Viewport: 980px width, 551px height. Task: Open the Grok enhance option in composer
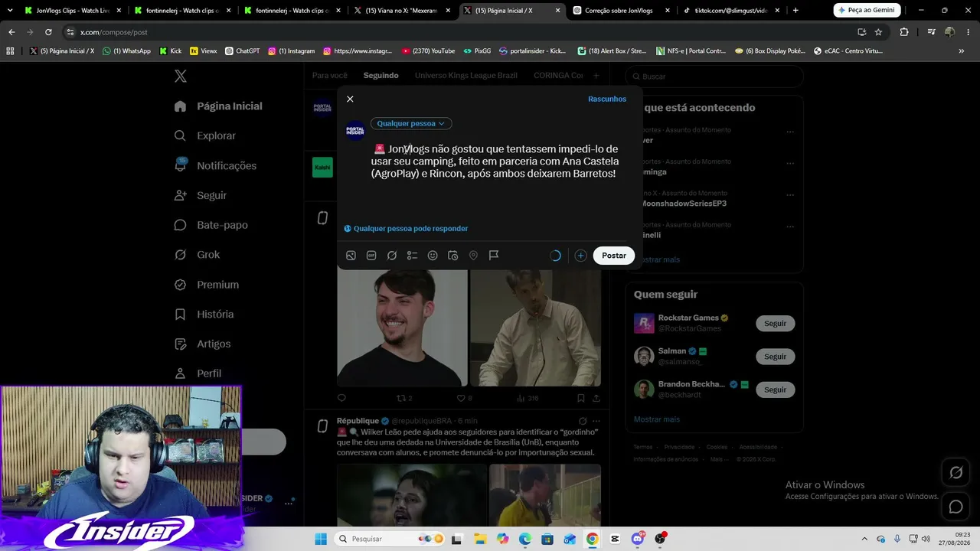[392, 256]
